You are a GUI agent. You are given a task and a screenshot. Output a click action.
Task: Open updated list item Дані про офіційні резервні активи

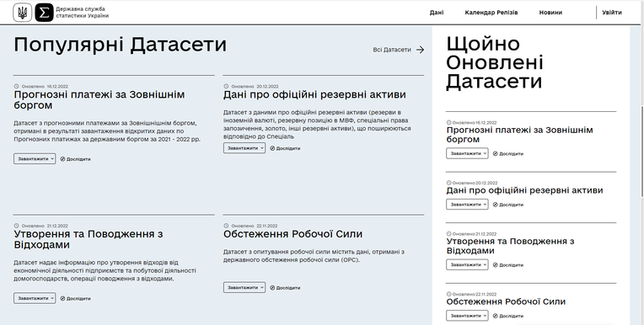tap(524, 190)
